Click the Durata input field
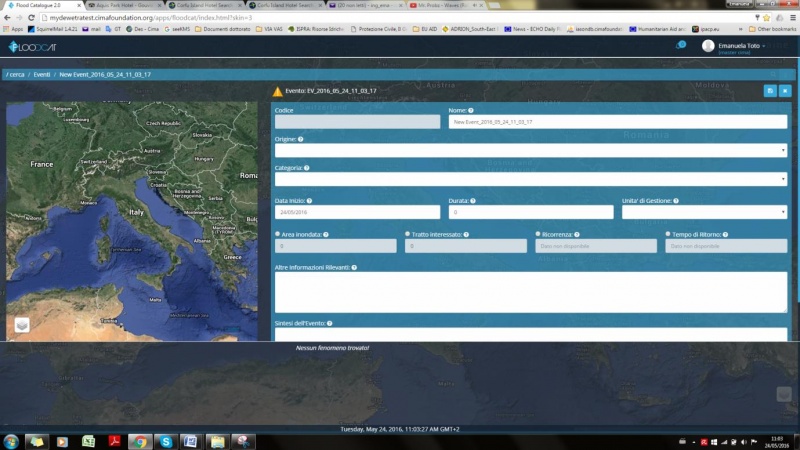Viewport: 800px width, 450px height. click(x=531, y=212)
